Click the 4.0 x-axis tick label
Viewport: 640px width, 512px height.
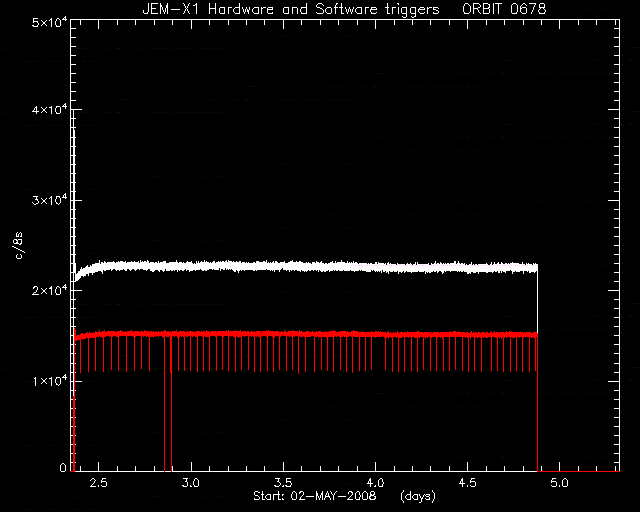(375, 483)
